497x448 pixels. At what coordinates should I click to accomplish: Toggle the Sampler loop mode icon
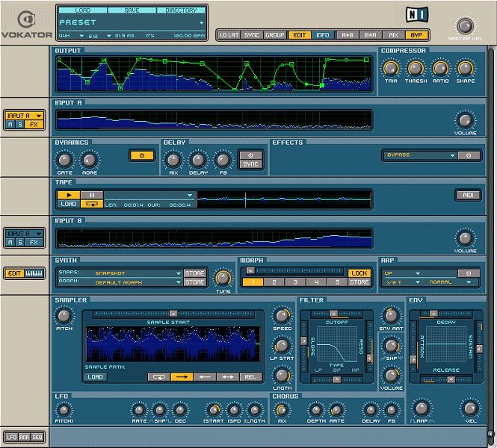[158, 377]
